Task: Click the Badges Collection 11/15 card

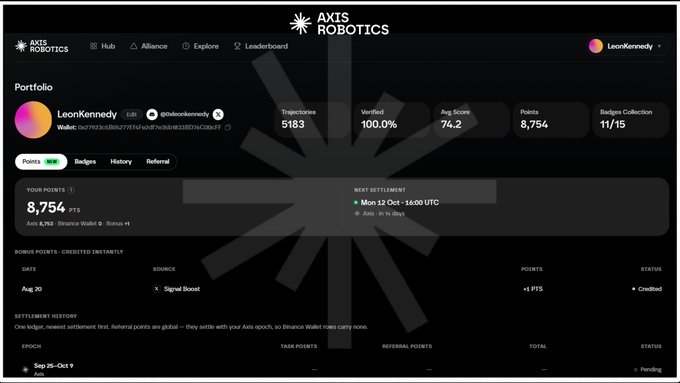Action: [x=631, y=120]
